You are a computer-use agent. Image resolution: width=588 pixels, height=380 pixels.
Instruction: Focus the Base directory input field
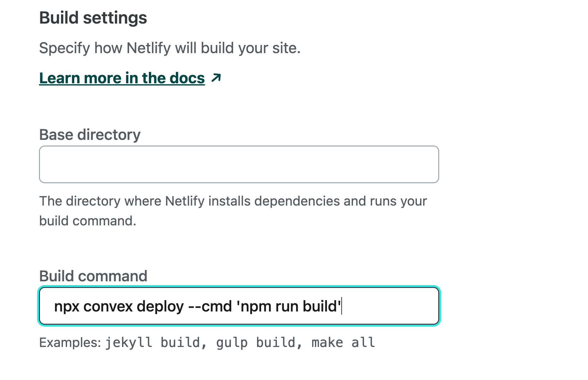click(x=239, y=164)
